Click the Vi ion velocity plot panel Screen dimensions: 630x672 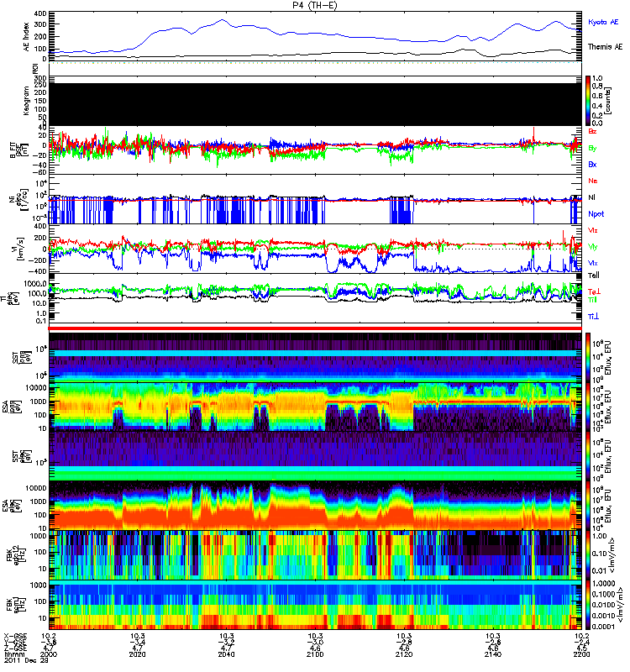tap(315, 249)
